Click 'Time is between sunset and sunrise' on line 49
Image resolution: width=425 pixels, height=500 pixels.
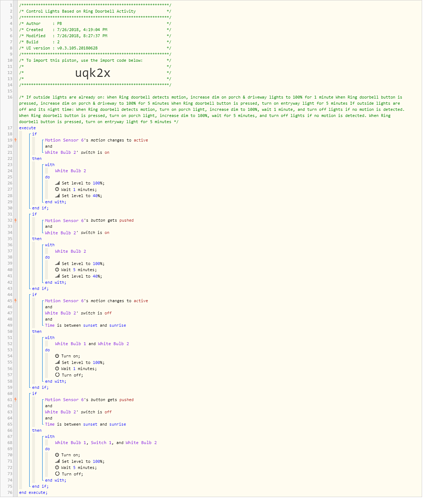[86, 326]
